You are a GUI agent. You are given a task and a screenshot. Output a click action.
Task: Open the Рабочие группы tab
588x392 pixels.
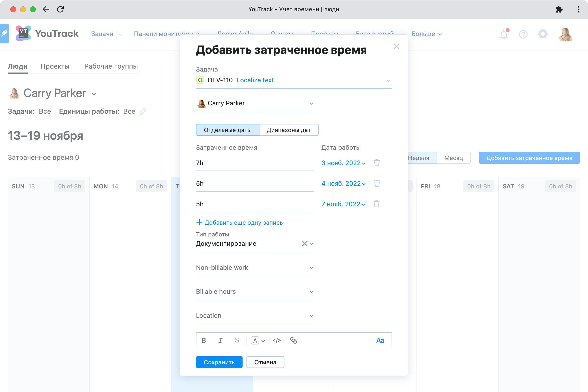click(111, 66)
